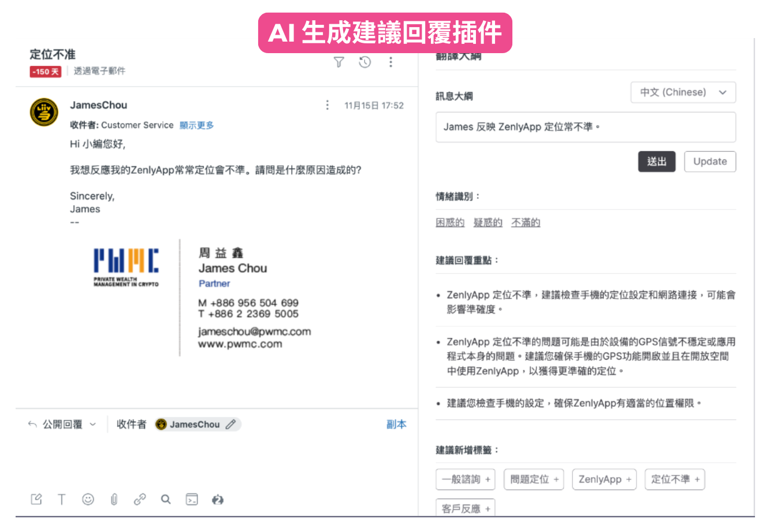
Task: Click the jameschou@pwmc.com email in signature
Action: tap(254, 332)
